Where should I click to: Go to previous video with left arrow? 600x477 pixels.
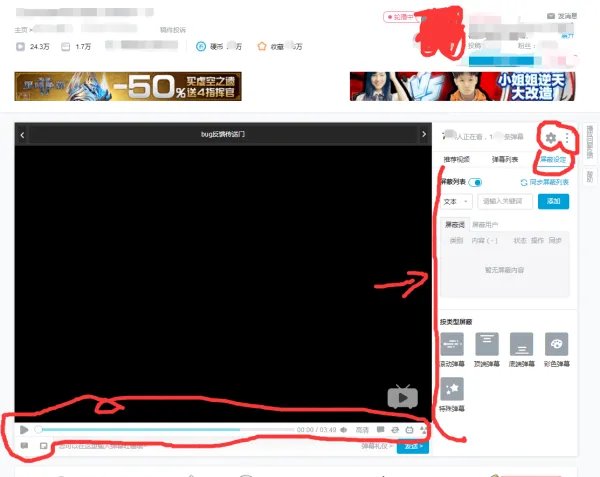coord(22,135)
